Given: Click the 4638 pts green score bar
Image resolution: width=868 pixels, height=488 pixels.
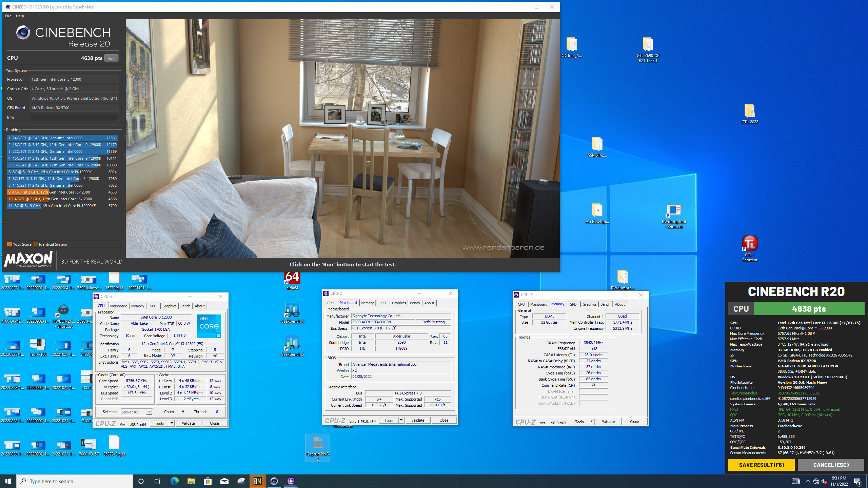Looking at the screenshot, I should tap(809, 309).
